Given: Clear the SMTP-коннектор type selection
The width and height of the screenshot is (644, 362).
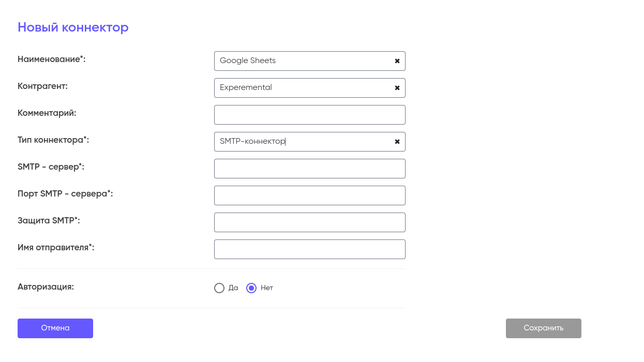Looking at the screenshot, I should [x=397, y=142].
